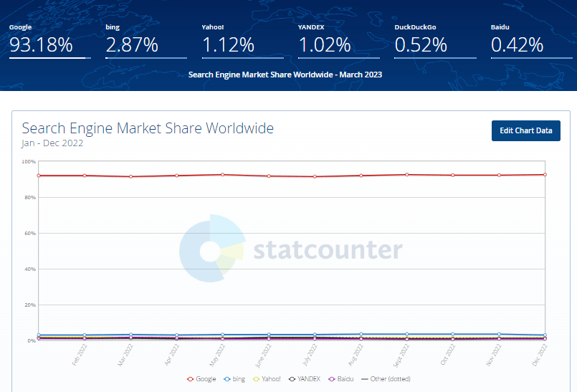
Task: Click the July 2022 axis label
Action: coord(310,355)
